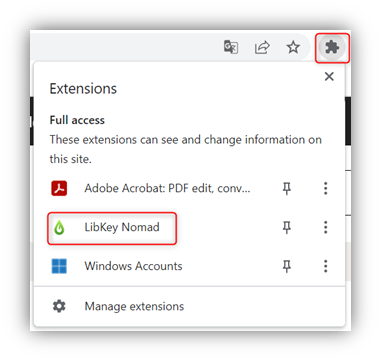The height and width of the screenshot is (361, 381).
Task: Open the Extensions puzzle piece icon
Action: click(x=332, y=48)
